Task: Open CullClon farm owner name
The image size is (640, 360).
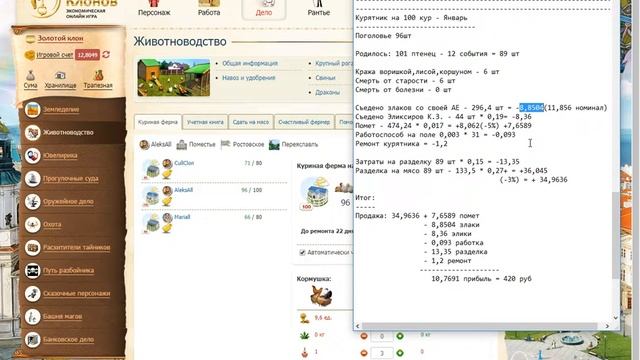Action: pos(184,163)
